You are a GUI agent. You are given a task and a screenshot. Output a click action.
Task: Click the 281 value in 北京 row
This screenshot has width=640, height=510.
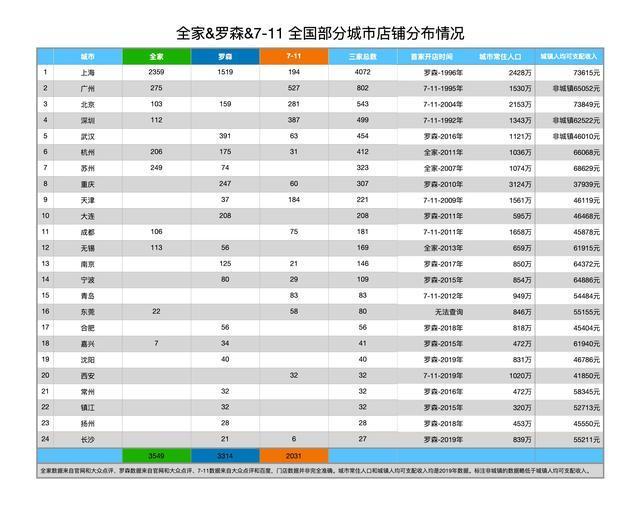[294, 104]
